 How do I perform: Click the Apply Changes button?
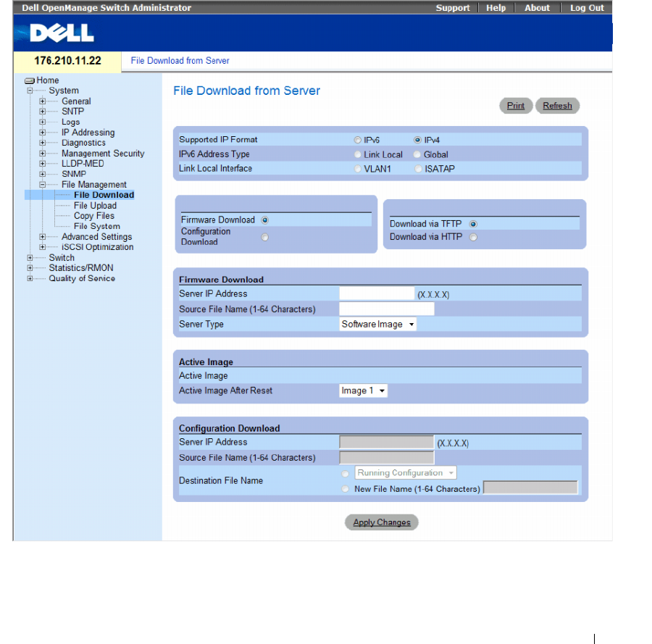(x=382, y=522)
